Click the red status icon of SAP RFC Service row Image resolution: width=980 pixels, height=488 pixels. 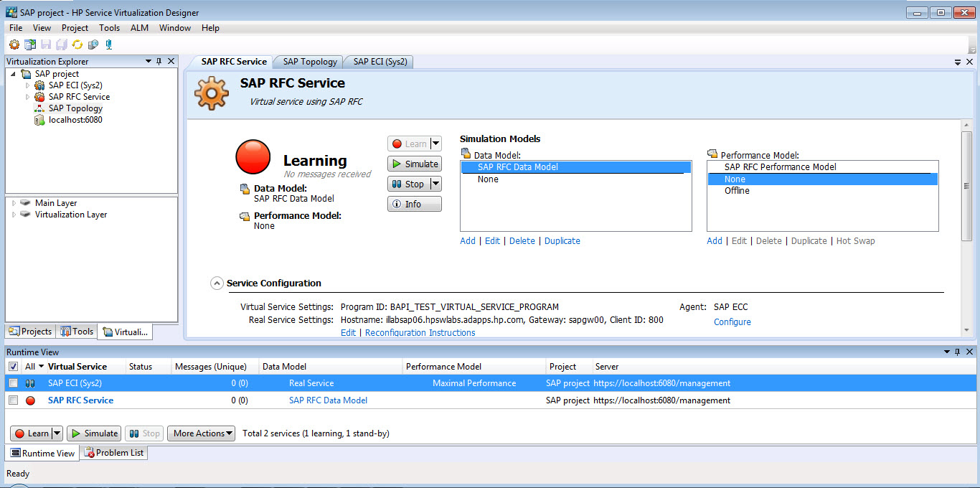click(x=30, y=400)
